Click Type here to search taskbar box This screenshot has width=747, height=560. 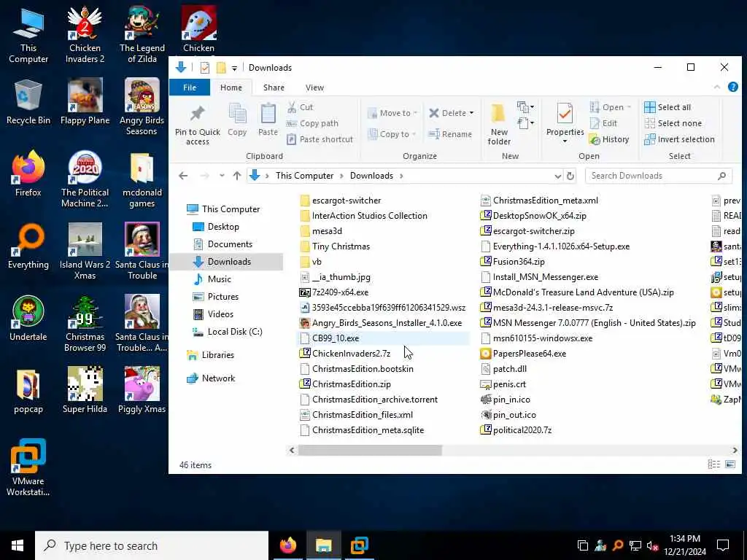coord(152,545)
